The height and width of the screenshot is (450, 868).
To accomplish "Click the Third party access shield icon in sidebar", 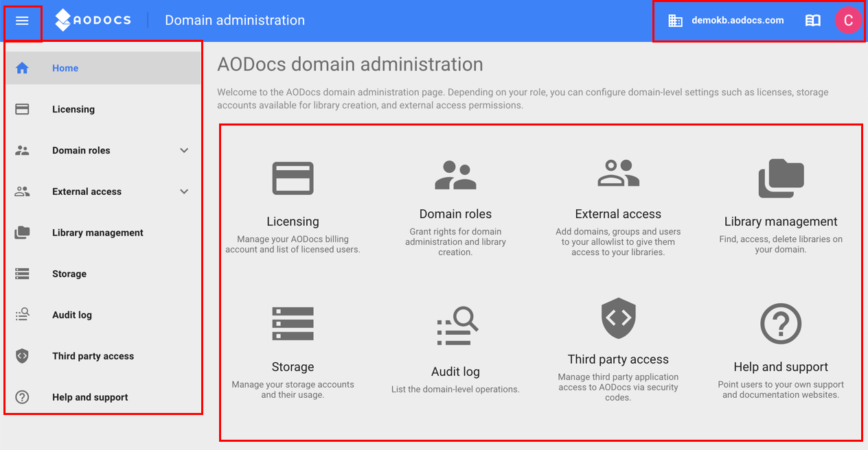I will pyautogui.click(x=22, y=356).
